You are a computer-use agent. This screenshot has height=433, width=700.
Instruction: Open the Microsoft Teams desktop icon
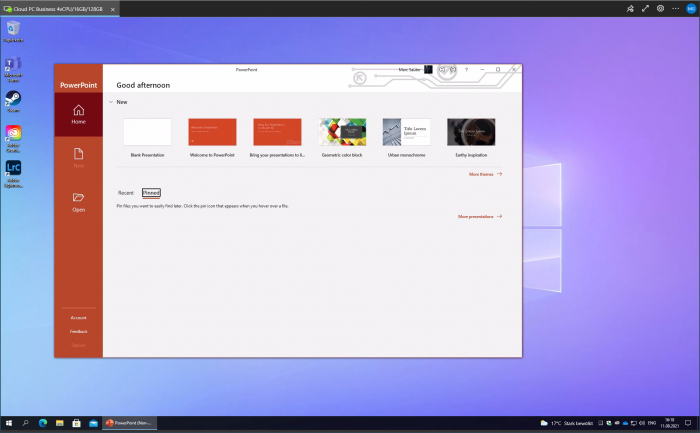coord(13,69)
